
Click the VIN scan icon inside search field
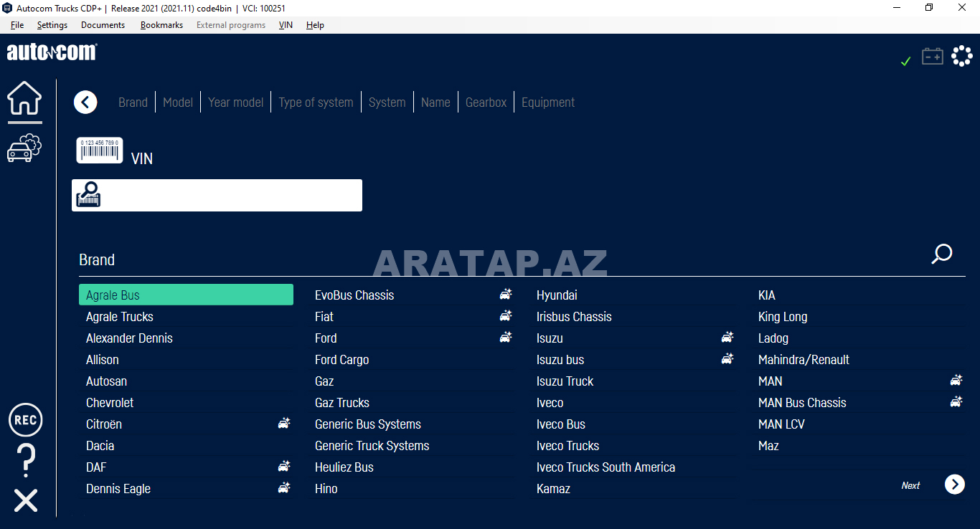pos(88,195)
